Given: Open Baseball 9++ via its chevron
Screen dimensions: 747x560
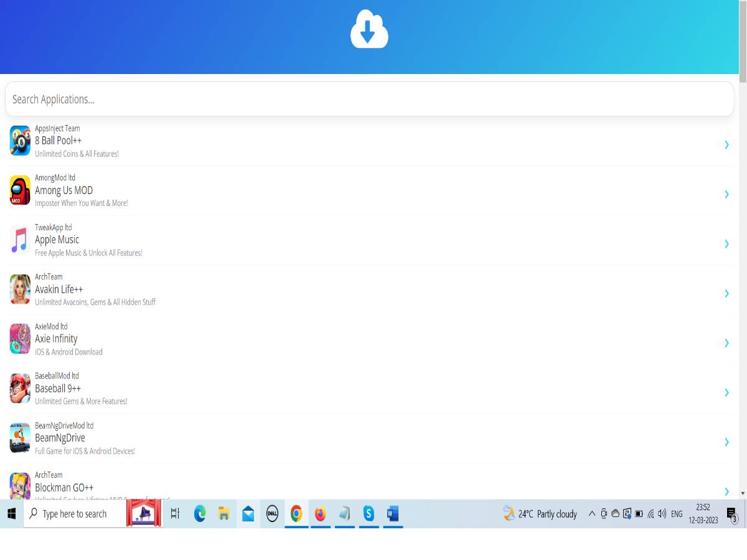Looking at the screenshot, I should (x=726, y=392).
